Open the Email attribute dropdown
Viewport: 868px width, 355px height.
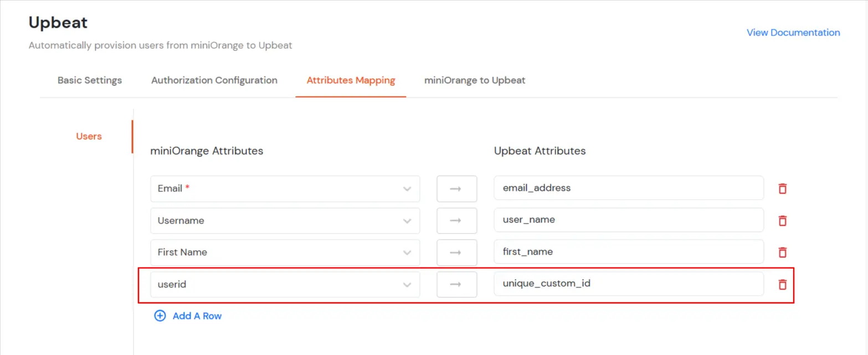click(x=285, y=189)
